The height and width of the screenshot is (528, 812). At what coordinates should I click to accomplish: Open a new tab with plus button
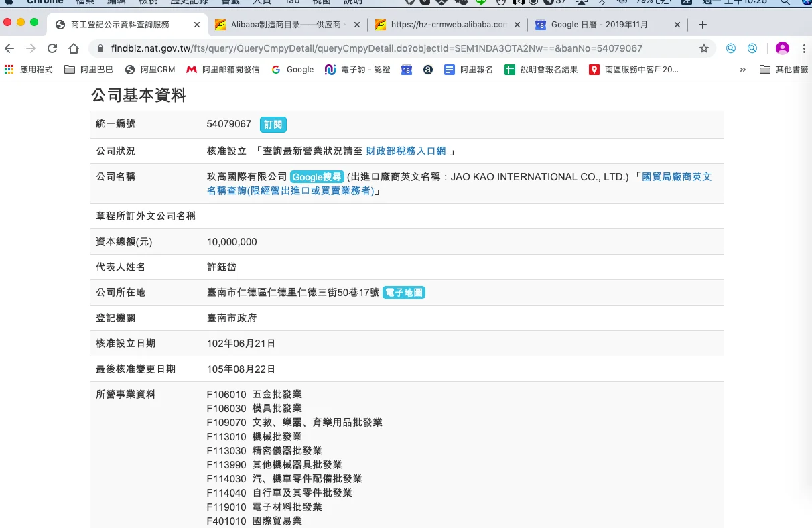[x=702, y=25]
